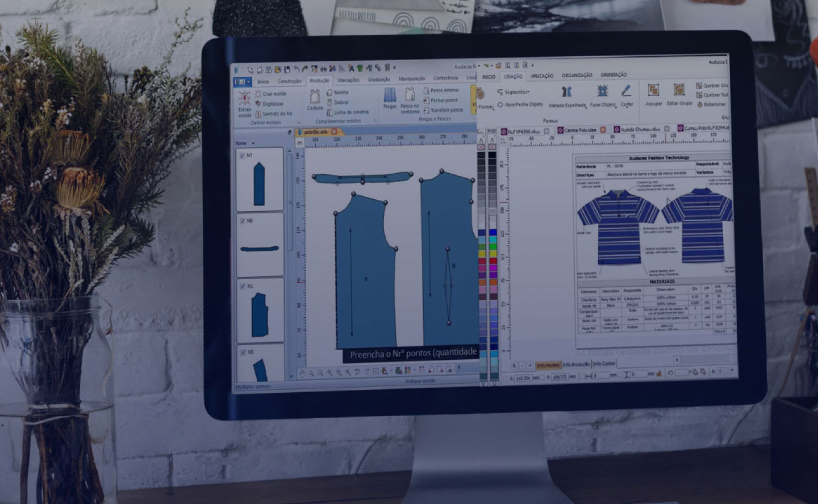Click the print icon in quick access toolbar

[x=324, y=69]
